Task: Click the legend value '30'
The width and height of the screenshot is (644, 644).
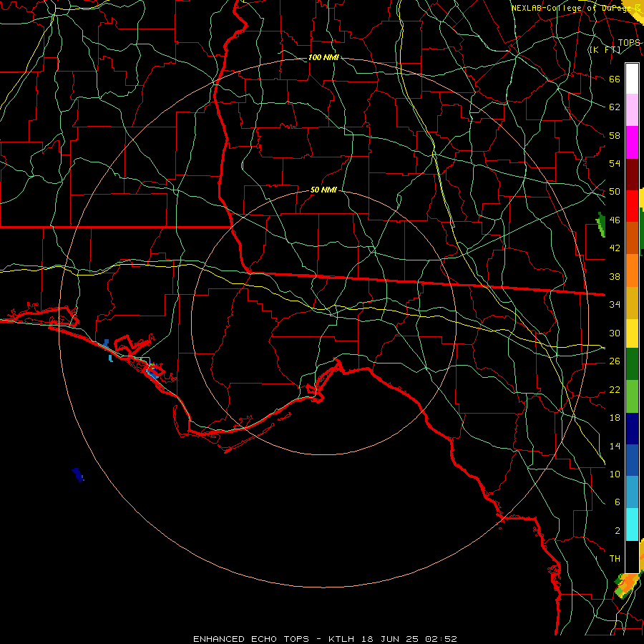Action: [615, 333]
